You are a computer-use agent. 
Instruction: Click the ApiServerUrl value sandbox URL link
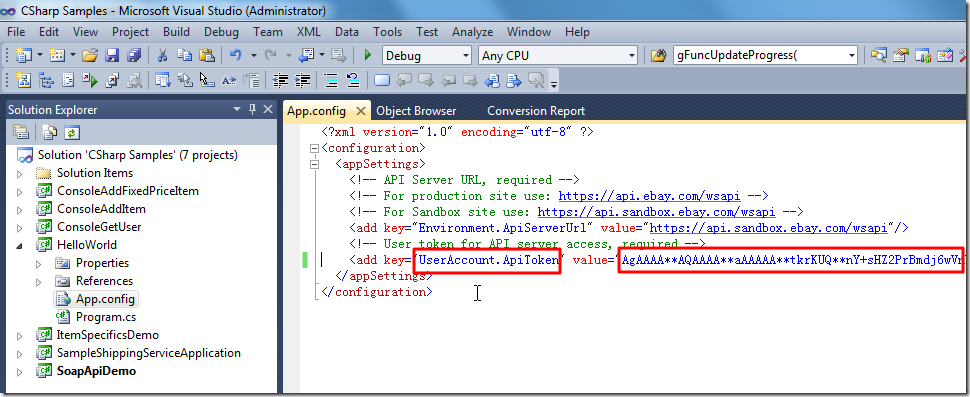pyautogui.click(x=769, y=228)
